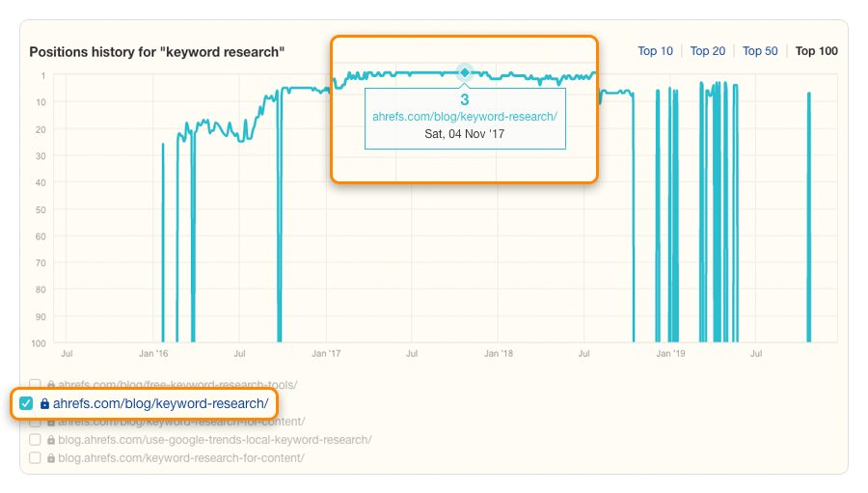Click the y-axis label 50
This screenshot has height=493, width=868.
click(x=41, y=210)
